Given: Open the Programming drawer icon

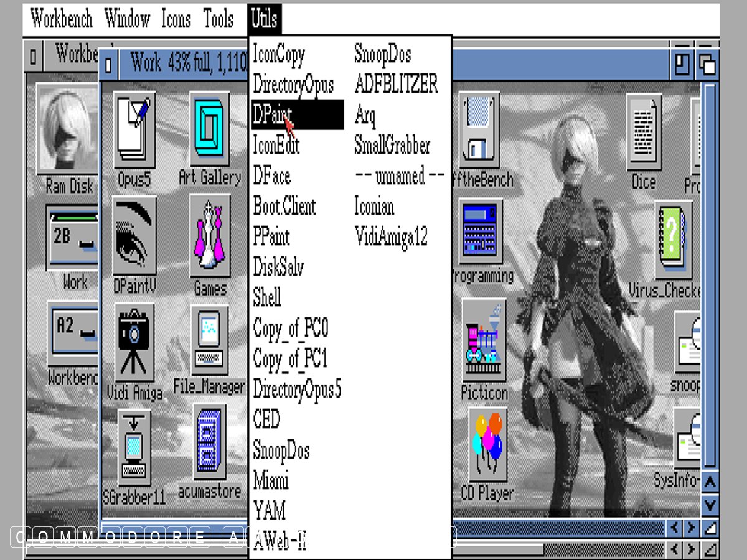Looking at the screenshot, I should 481,232.
